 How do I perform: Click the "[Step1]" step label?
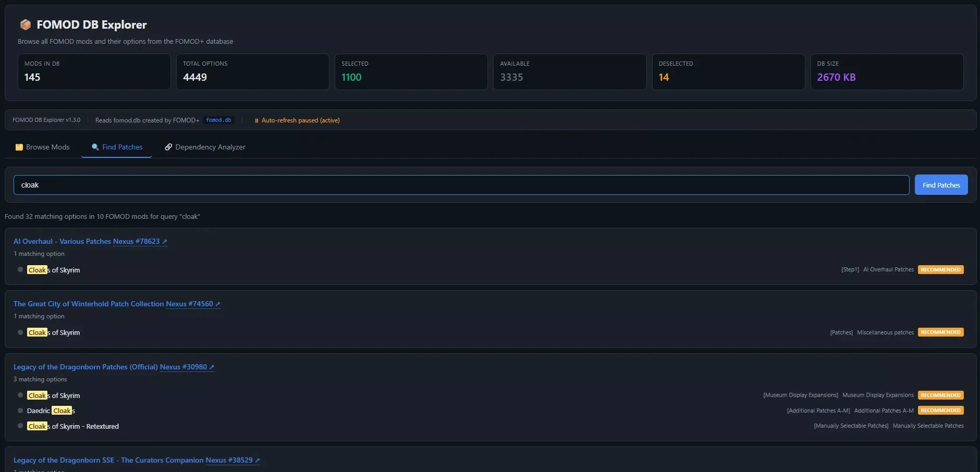(x=850, y=270)
